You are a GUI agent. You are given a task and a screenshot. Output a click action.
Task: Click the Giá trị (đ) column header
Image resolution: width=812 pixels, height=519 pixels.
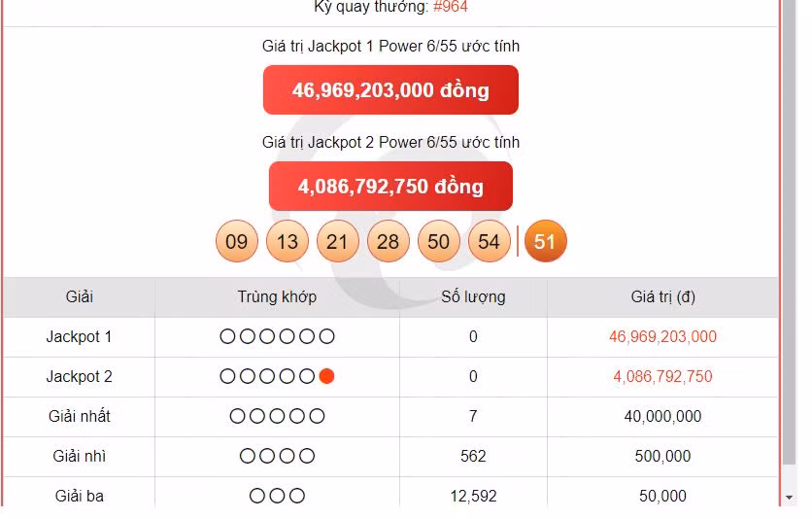click(x=662, y=296)
